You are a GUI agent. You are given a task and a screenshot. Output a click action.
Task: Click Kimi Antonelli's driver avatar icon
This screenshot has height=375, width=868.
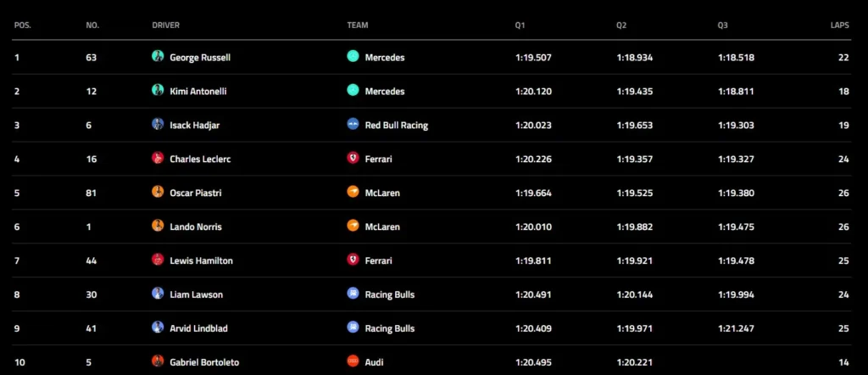(158, 91)
